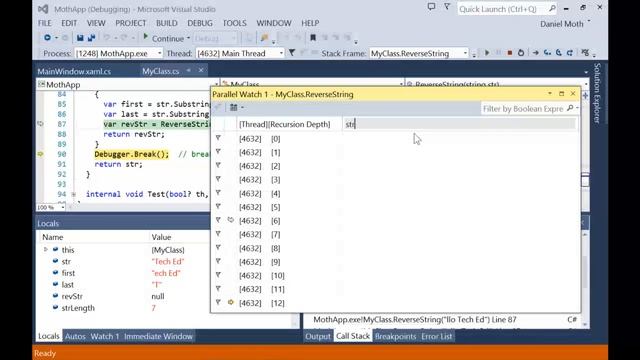This screenshot has height=360, width=640.
Task: Toggle the flag for recursion depth [6]
Action: pyautogui.click(x=218, y=220)
